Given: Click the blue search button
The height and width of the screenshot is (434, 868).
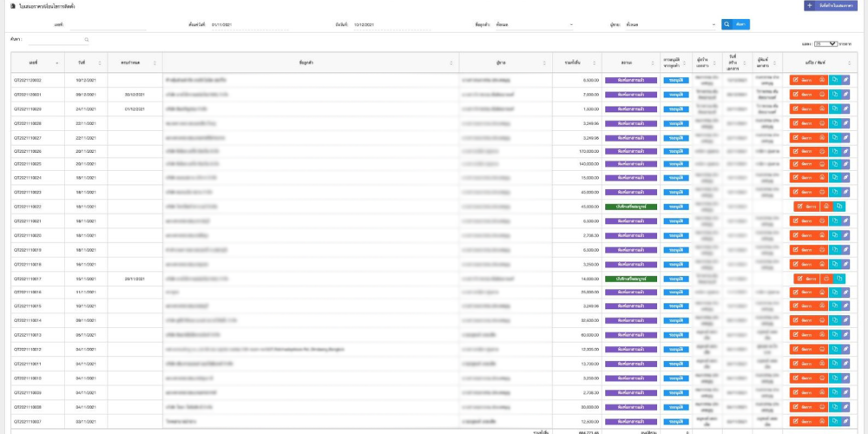Looking at the screenshot, I should (x=735, y=24).
